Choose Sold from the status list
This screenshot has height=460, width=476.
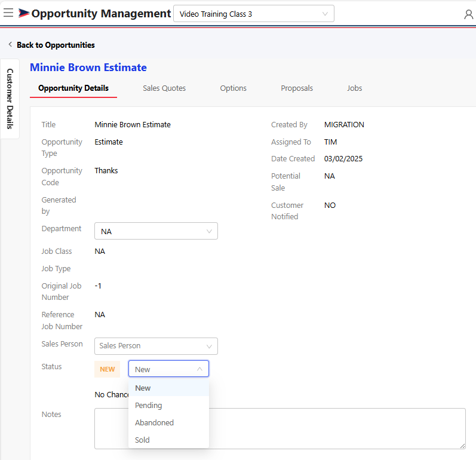pyautogui.click(x=168, y=440)
